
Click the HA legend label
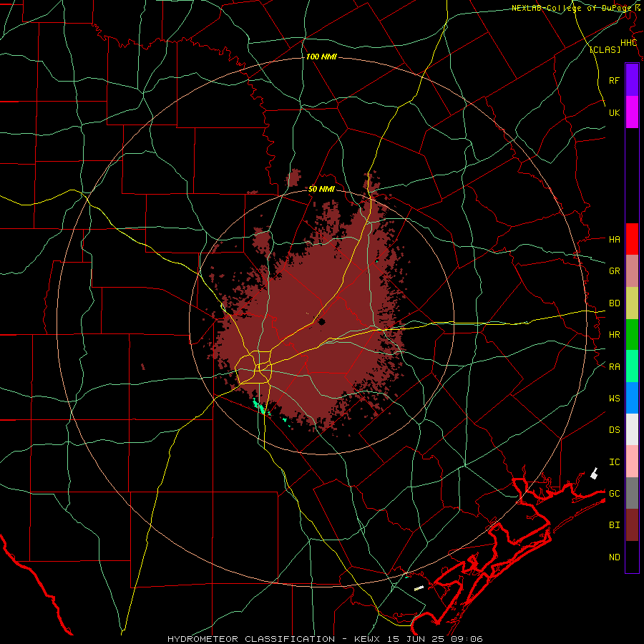pyautogui.click(x=614, y=240)
